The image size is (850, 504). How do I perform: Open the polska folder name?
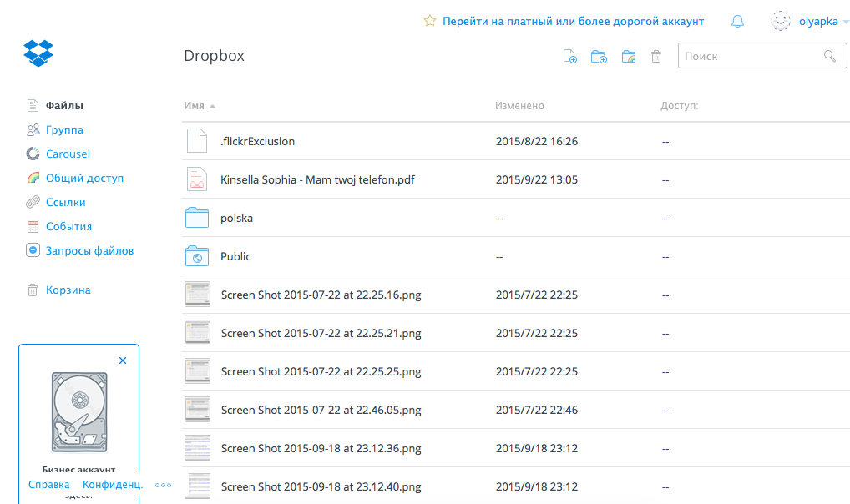[x=237, y=219]
